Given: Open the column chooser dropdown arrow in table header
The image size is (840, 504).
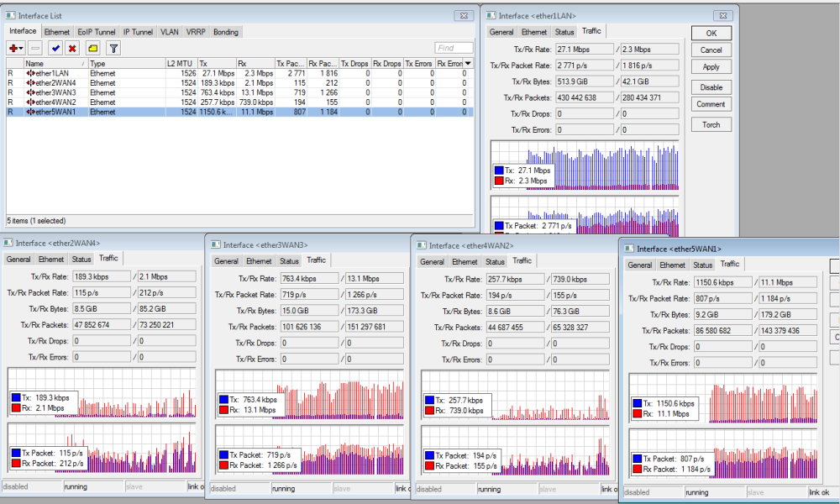Looking at the screenshot, I should (x=468, y=63).
